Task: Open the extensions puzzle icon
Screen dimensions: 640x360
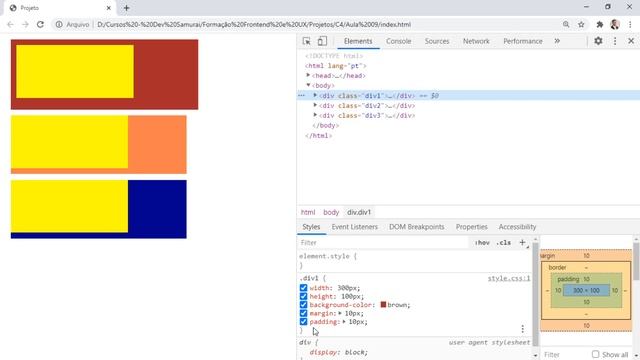Action: [600, 24]
